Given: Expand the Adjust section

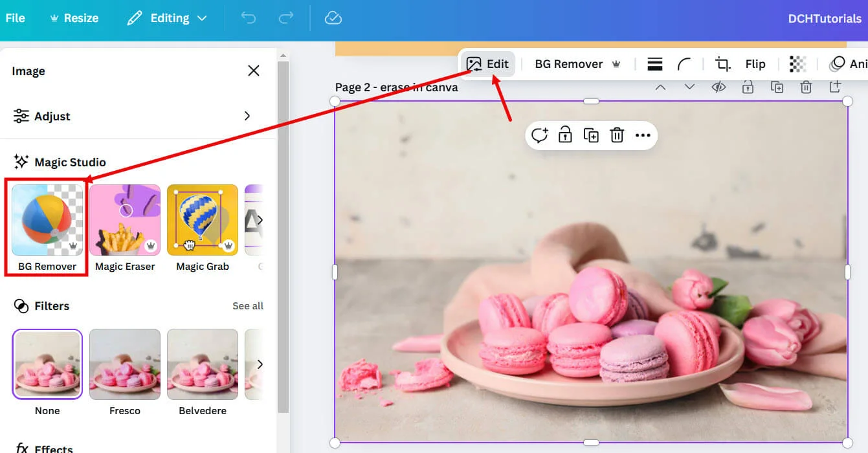Looking at the screenshot, I should coord(138,116).
